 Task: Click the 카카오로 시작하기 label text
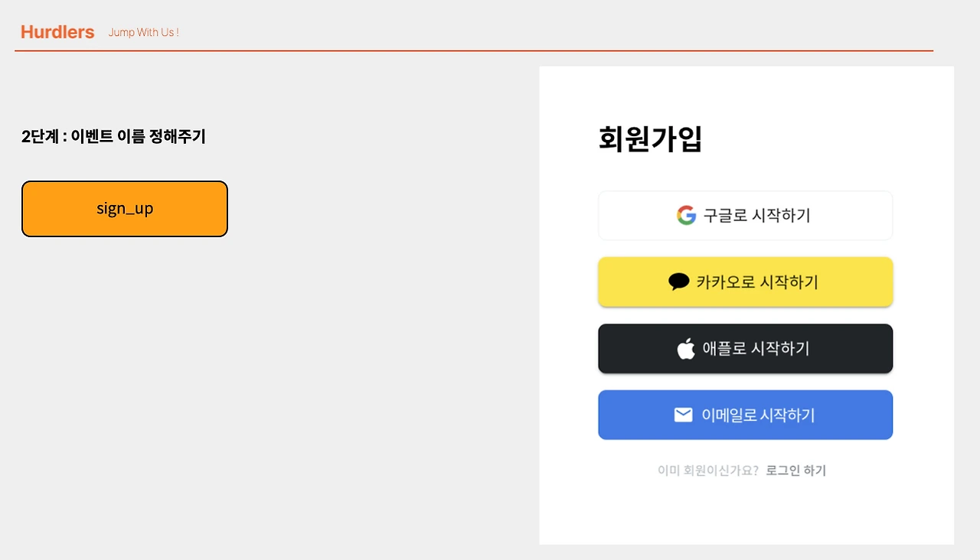(757, 282)
